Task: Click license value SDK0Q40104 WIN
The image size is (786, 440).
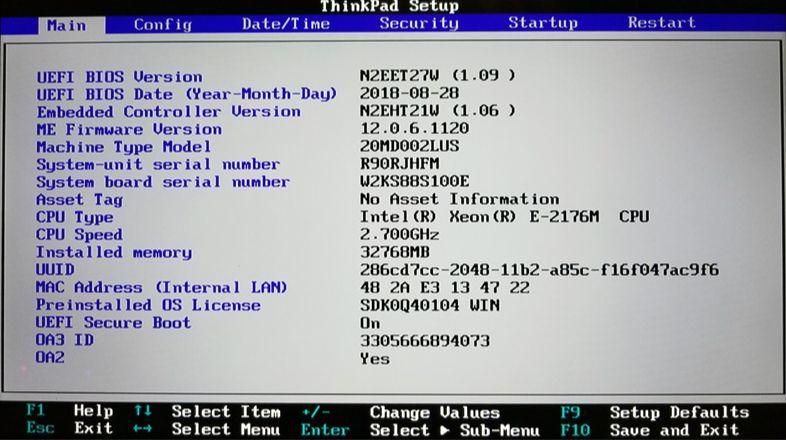Action: (x=430, y=305)
